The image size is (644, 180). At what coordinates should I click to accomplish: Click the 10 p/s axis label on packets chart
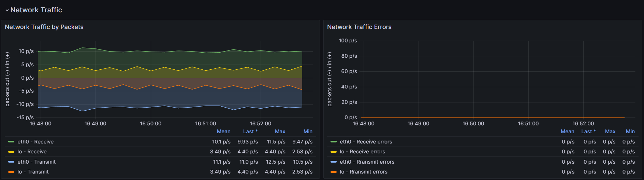tap(26, 51)
